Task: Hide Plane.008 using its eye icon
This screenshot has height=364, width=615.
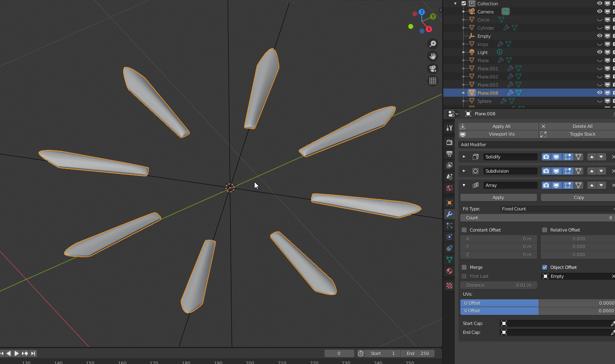Action: coord(600,93)
